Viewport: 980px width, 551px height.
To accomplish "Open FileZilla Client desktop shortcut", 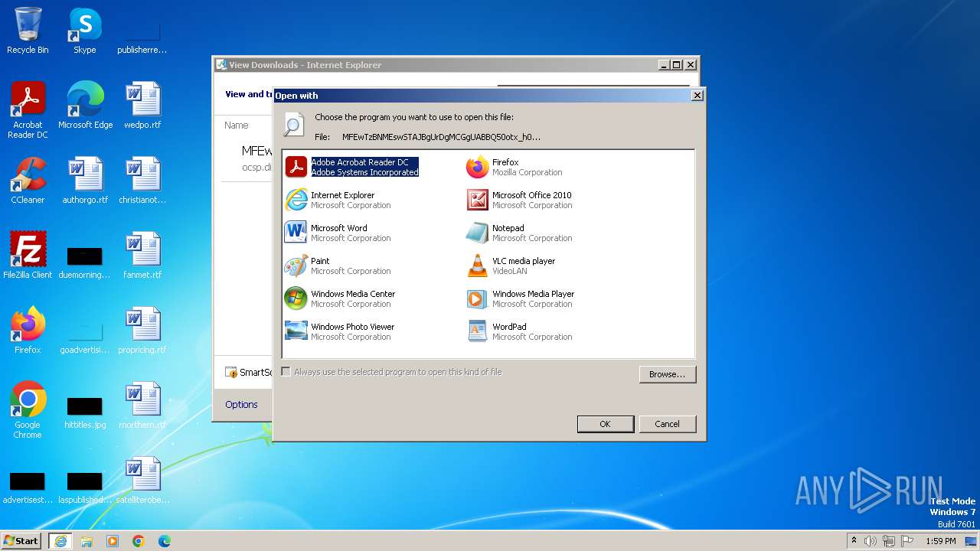I will (28, 256).
